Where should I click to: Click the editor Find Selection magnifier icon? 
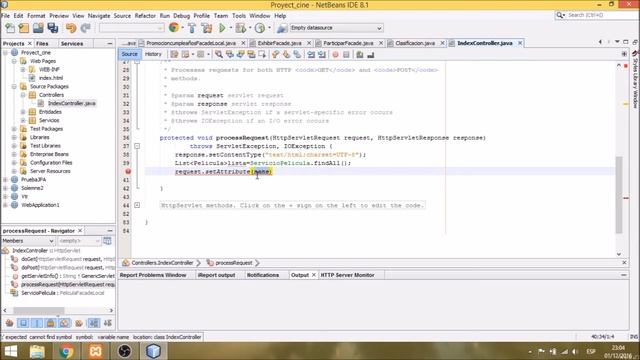219,54
